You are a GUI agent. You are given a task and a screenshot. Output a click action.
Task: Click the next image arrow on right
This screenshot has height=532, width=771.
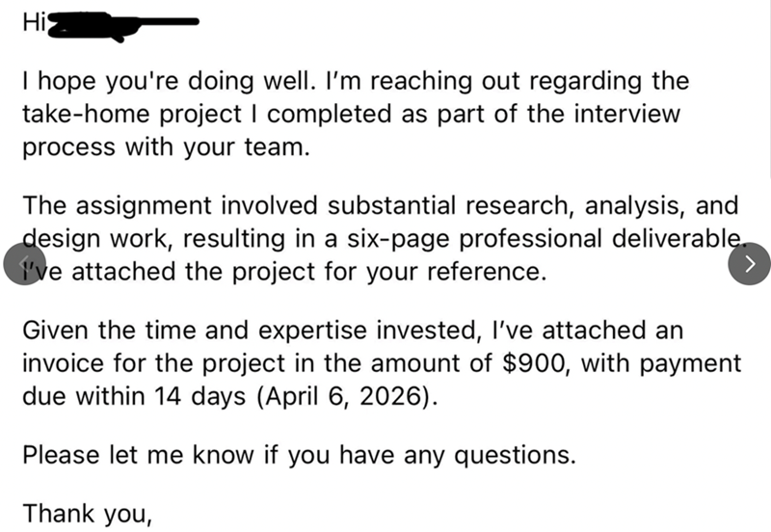point(751,264)
